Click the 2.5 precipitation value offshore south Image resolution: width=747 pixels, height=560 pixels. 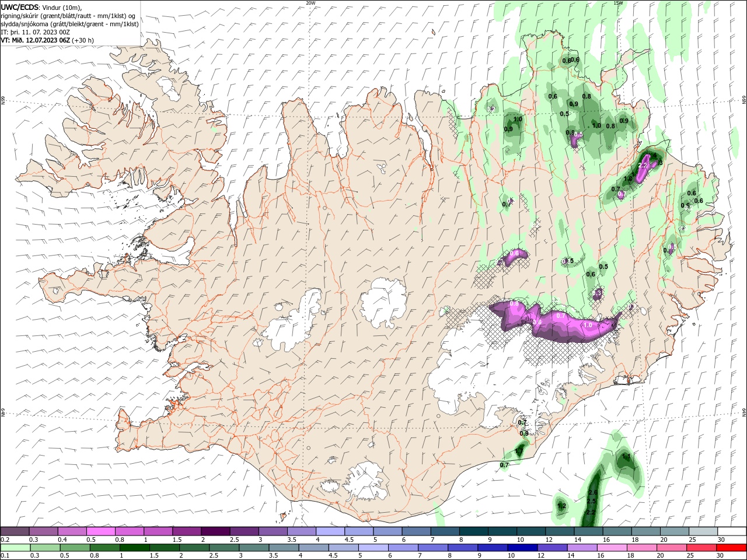pyautogui.click(x=591, y=502)
